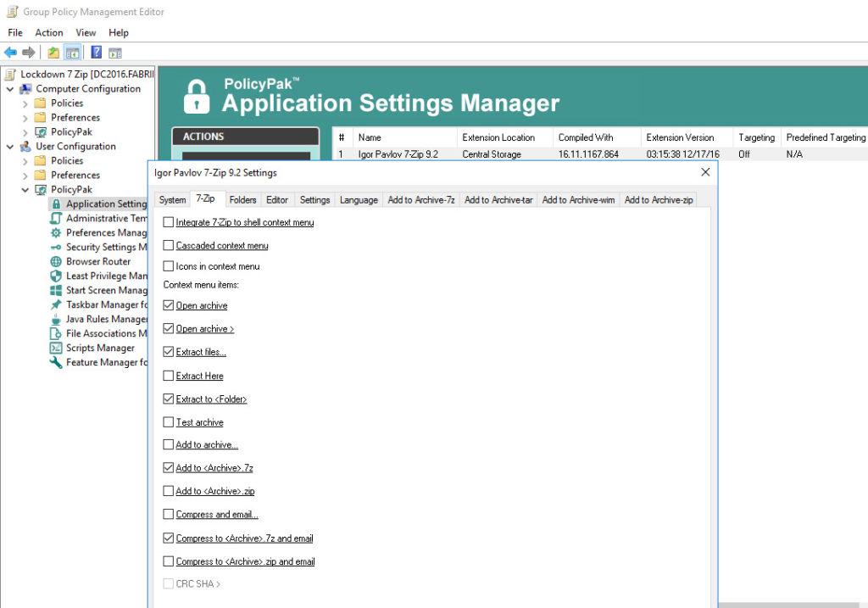Select the Least Privilege Manager shield icon
The width and height of the screenshot is (868, 608).
pos(56,276)
